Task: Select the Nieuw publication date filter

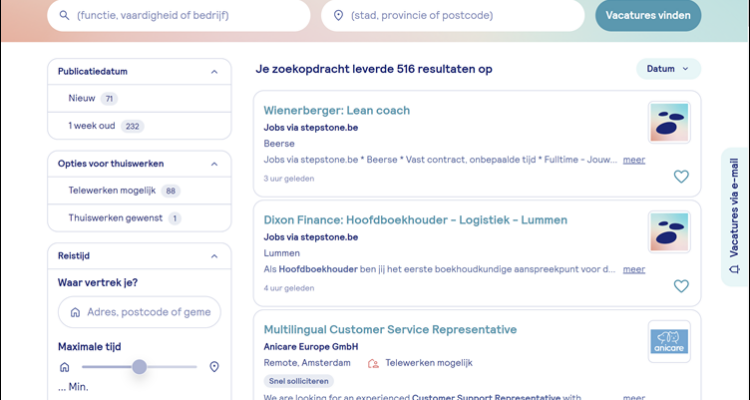Action: pos(81,99)
